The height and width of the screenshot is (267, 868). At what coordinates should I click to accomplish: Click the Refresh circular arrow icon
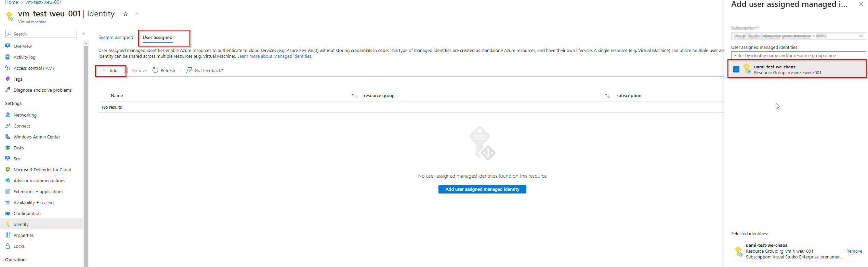click(155, 70)
